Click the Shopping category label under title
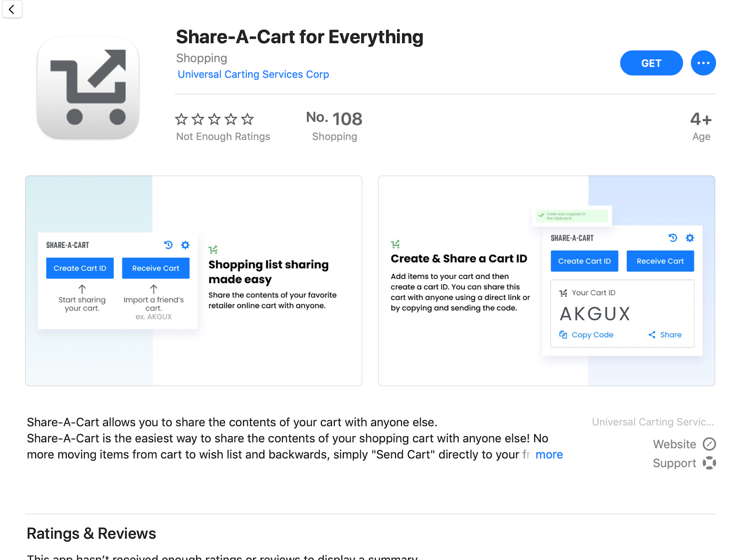The image size is (742, 560). pos(202,58)
